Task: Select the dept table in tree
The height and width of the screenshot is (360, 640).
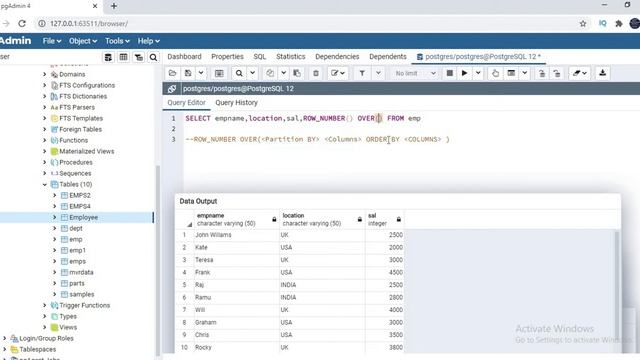Action: click(x=76, y=229)
